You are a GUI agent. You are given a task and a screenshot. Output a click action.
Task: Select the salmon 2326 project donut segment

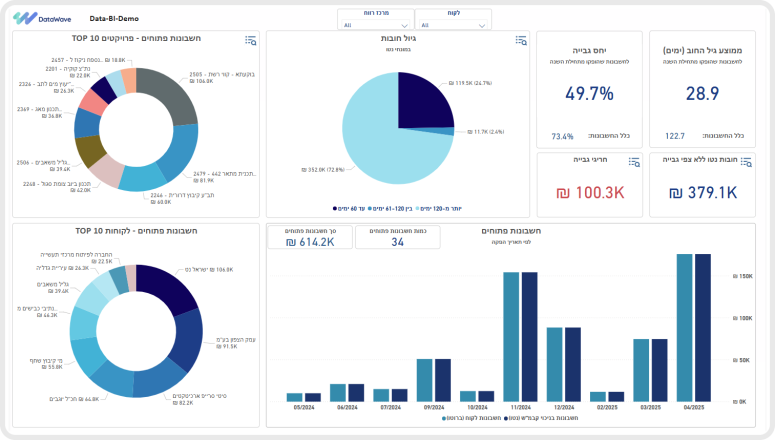(x=94, y=101)
